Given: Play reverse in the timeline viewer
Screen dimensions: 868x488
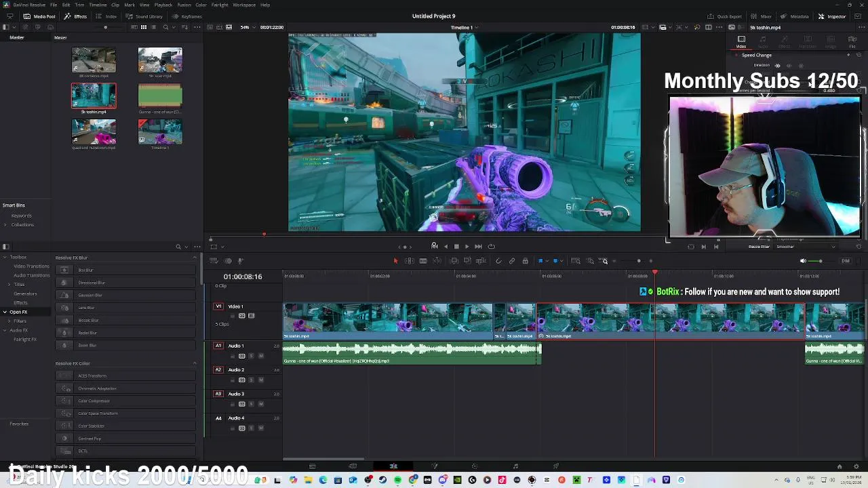Looking at the screenshot, I should click(446, 247).
